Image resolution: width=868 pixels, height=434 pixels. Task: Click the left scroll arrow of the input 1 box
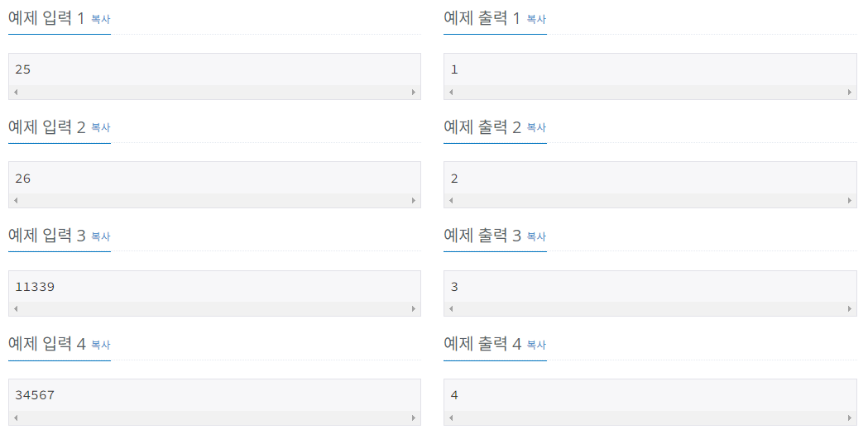16,92
